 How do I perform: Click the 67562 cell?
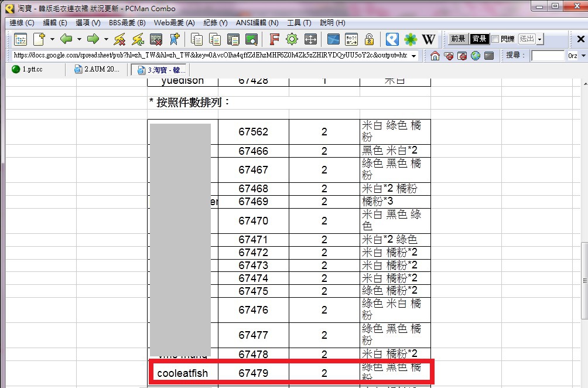coord(254,132)
